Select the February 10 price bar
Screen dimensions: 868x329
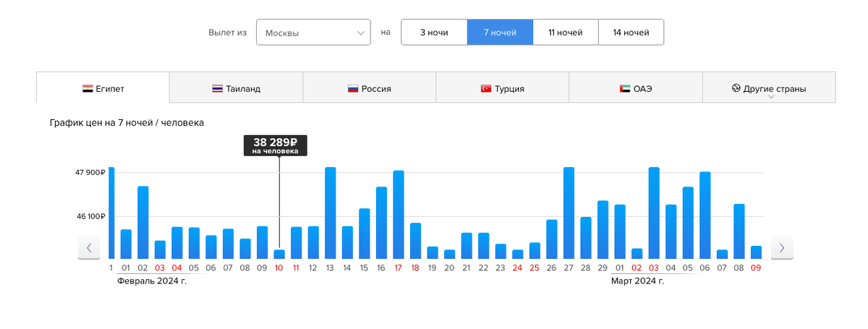[279, 254]
